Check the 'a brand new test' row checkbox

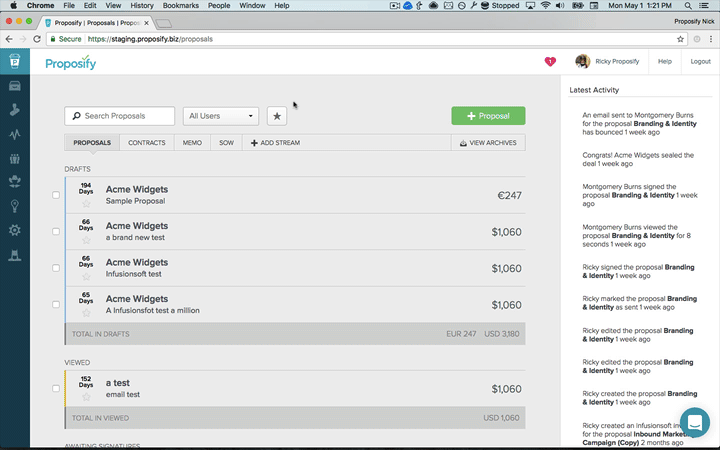(56, 231)
